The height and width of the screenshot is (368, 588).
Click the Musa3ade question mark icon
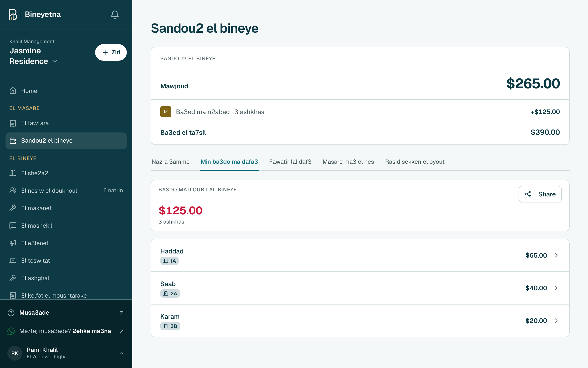pos(11,313)
